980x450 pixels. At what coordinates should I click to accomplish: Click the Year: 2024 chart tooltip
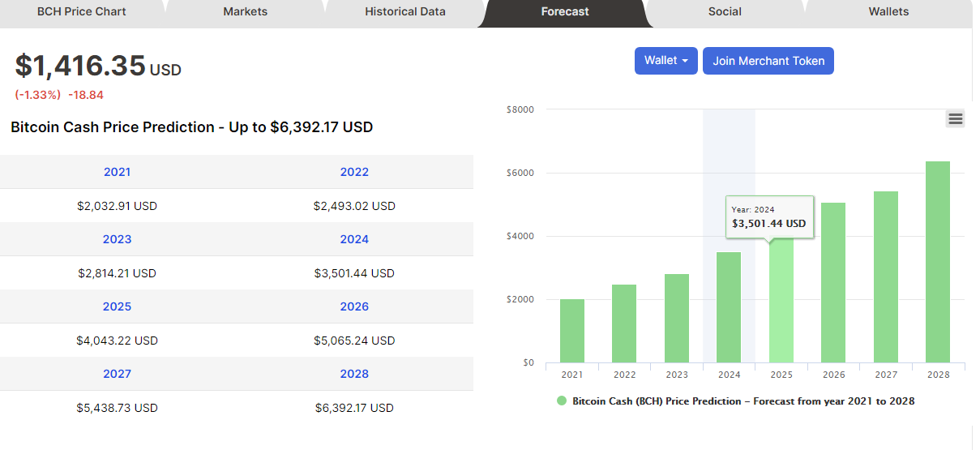coord(769,216)
